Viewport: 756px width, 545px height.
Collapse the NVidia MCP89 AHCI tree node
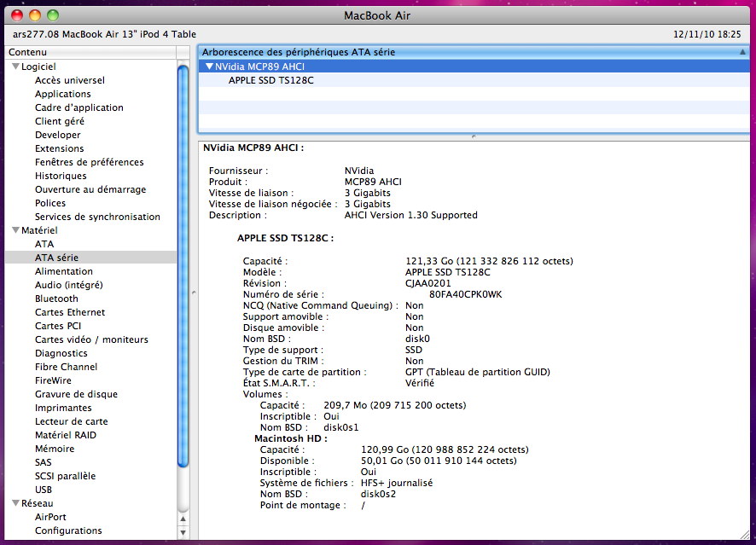(x=209, y=67)
